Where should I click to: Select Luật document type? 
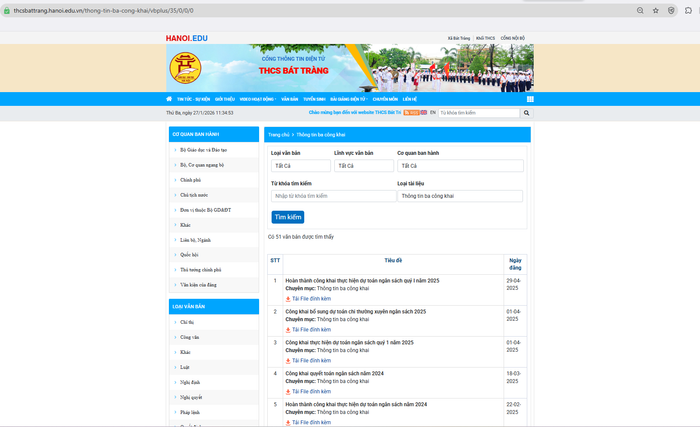[x=184, y=367]
